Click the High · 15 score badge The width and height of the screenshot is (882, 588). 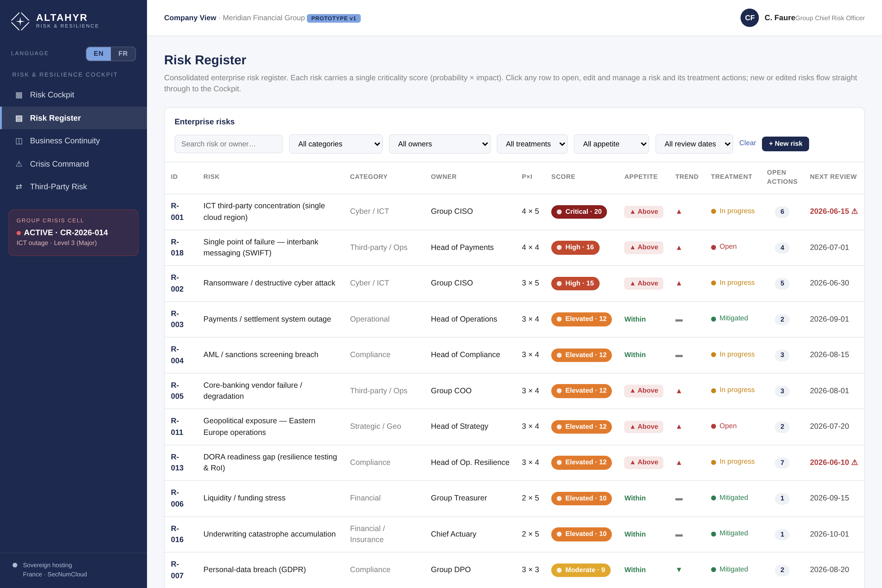click(575, 284)
